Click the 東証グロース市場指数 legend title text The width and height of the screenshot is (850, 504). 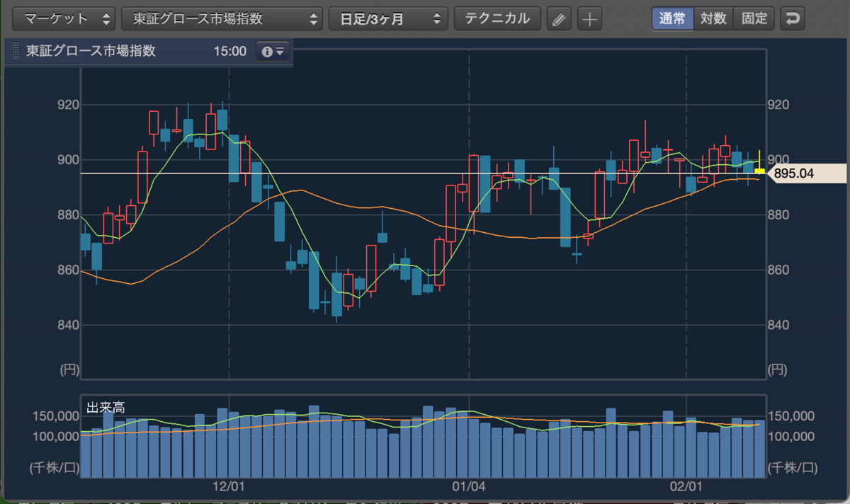point(91,52)
